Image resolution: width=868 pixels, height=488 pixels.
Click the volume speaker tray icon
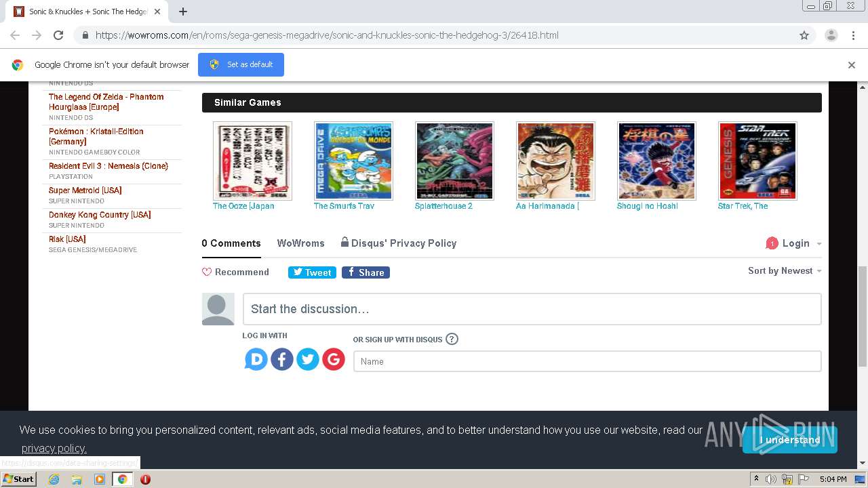pos(771,479)
